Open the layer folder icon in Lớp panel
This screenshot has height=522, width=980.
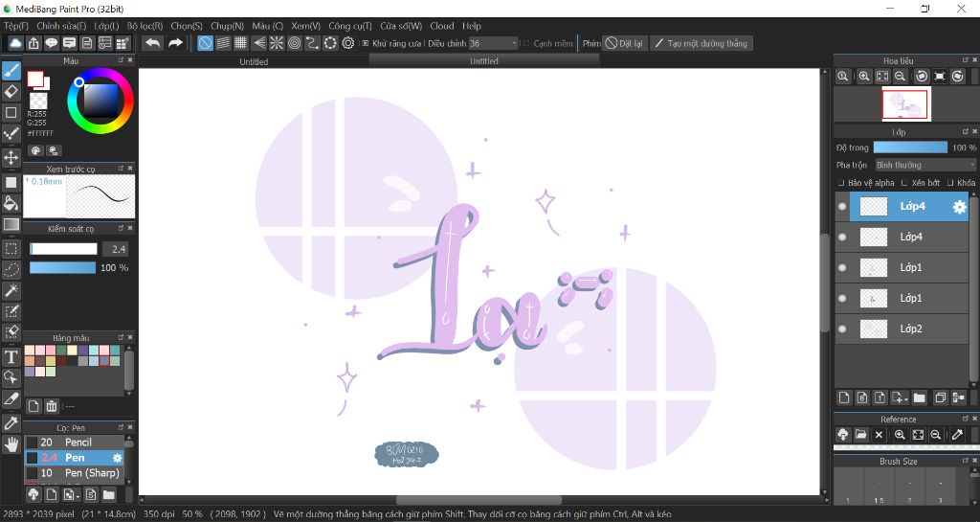click(x=919, y=397)
